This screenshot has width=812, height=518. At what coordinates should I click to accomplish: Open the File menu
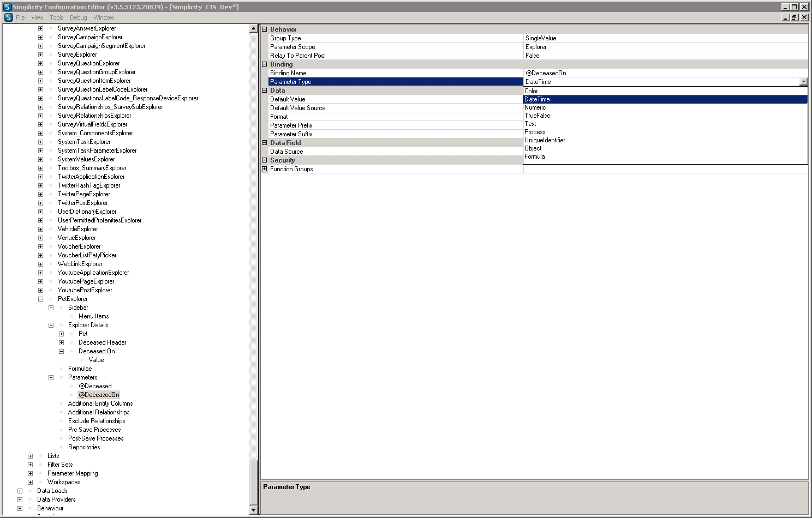[x=20, y=17]
